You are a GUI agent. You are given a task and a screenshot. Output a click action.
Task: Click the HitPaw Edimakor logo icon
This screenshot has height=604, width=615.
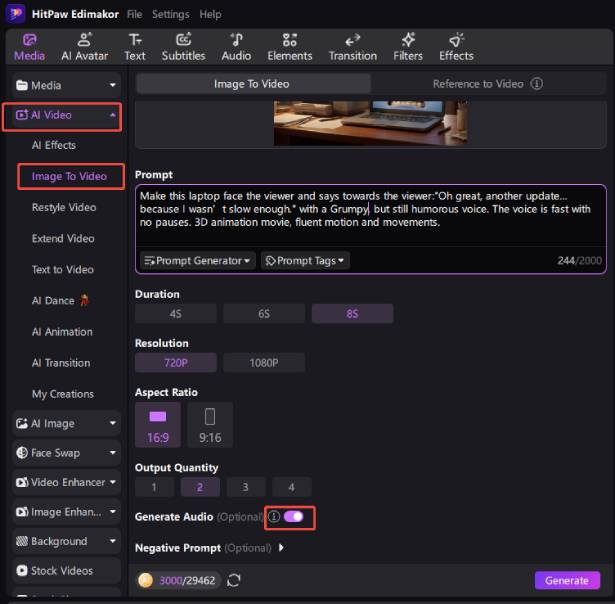(16, 14)
